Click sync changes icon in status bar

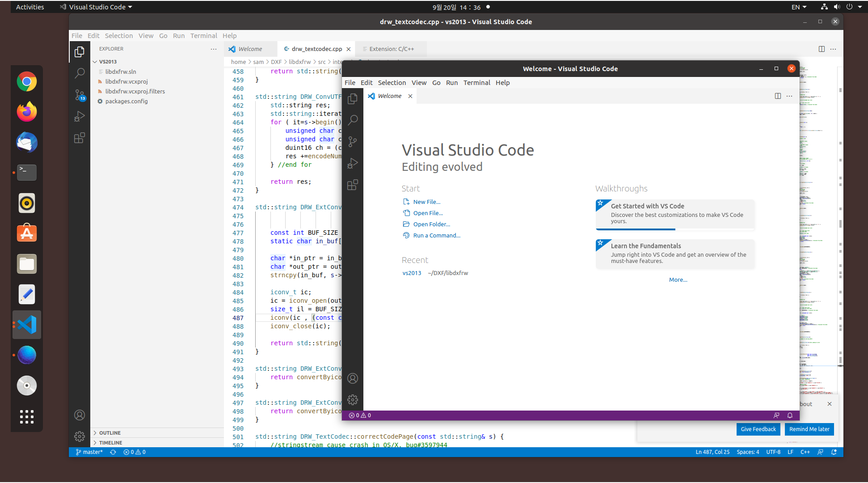click(x=113, y=452)
